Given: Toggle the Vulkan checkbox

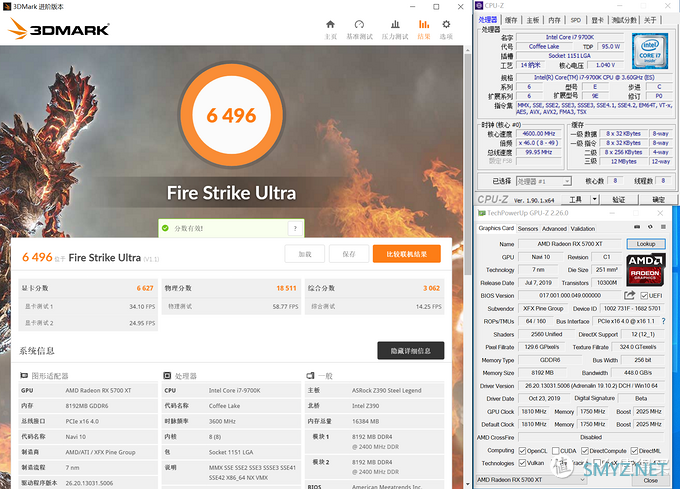Looking at the screenshot, I should (x=523, y=463).
